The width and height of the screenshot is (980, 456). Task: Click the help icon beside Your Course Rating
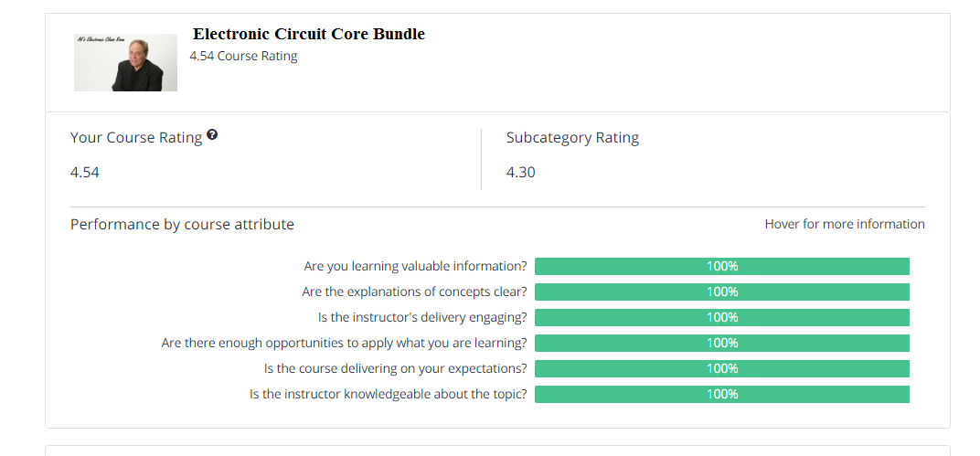click(x=212, y=135)
